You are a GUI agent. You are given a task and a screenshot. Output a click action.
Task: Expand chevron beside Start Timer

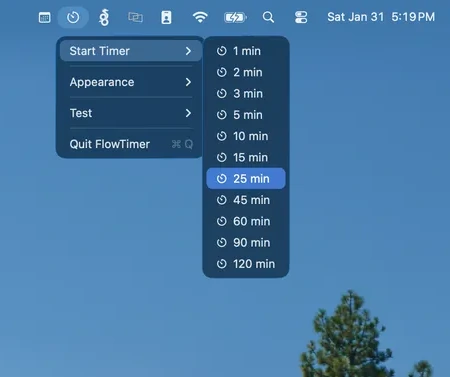pyautogui.click(x=188, y=51)
